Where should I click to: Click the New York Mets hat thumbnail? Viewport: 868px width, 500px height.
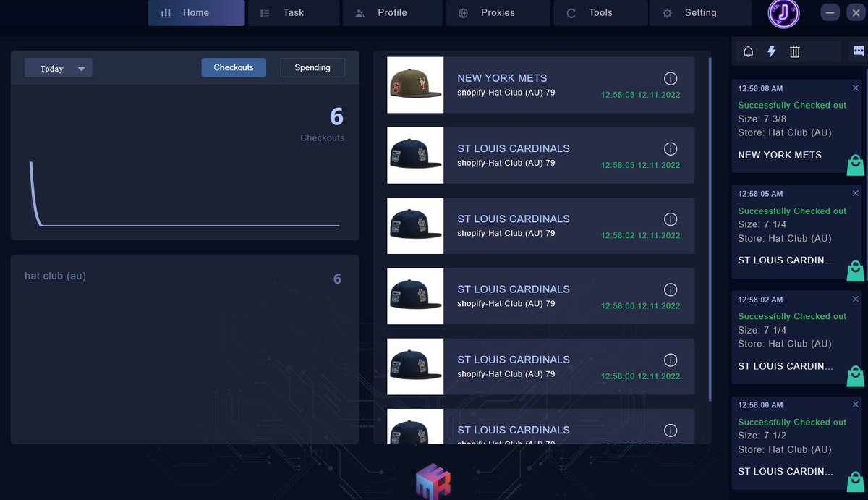coord(415,85)
